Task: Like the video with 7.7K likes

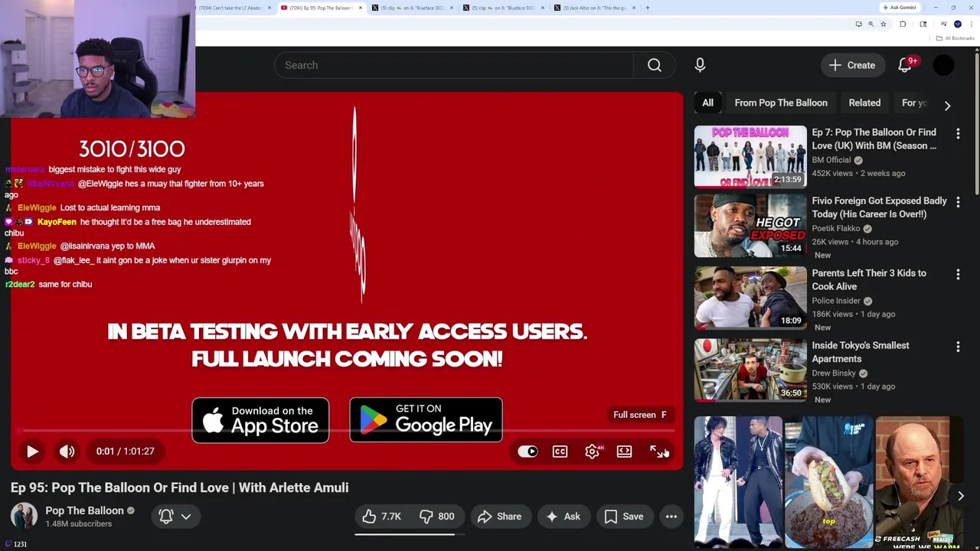Action: coord(382,517)
